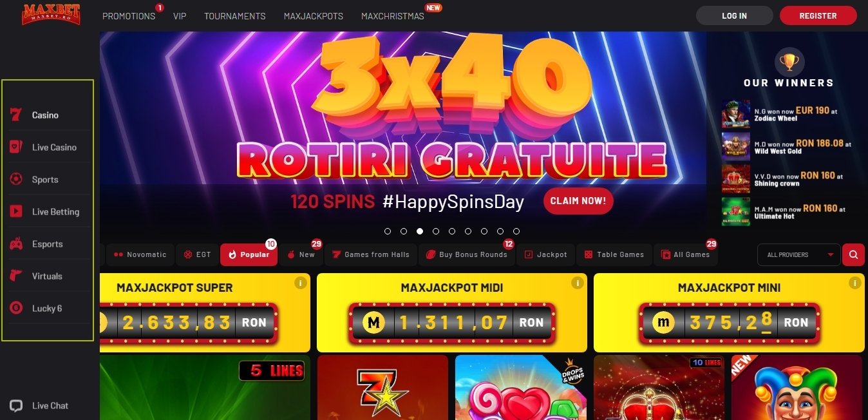Click the red Register button

coord(818,15)
